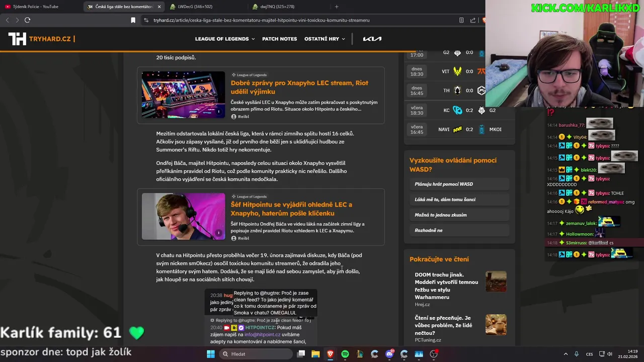
Task: Open Patch Notes menu item
Action: click(x=279, y=39)
